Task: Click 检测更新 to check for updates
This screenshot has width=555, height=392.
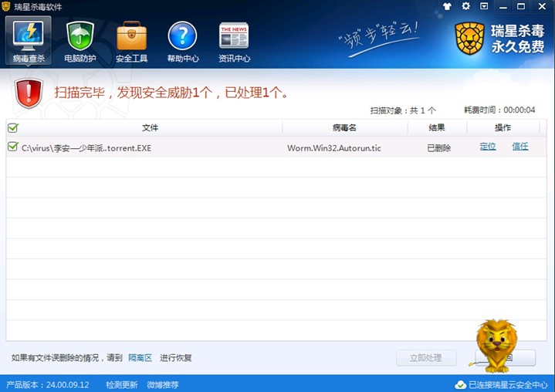Action: point(122,385)
